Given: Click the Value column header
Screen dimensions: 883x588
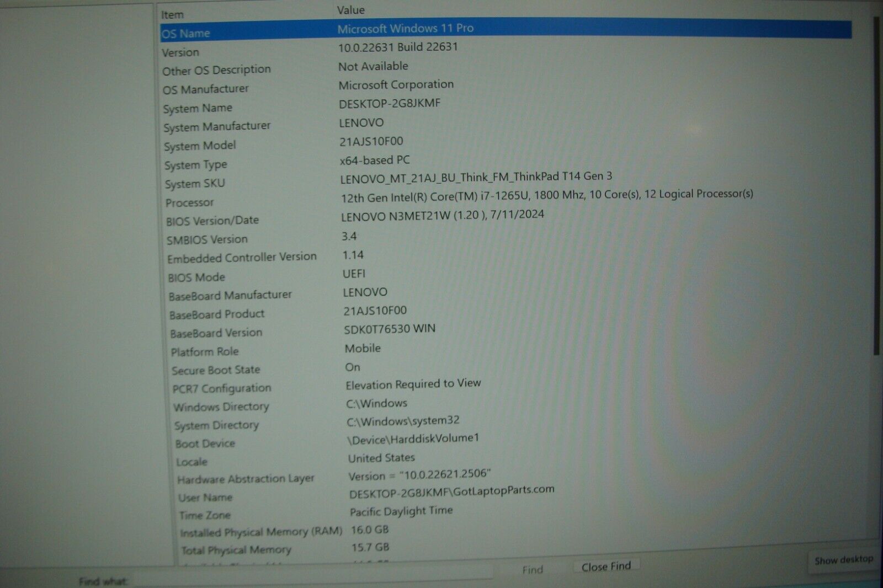Looking at the screenshot, I should (x=351, y=10).
